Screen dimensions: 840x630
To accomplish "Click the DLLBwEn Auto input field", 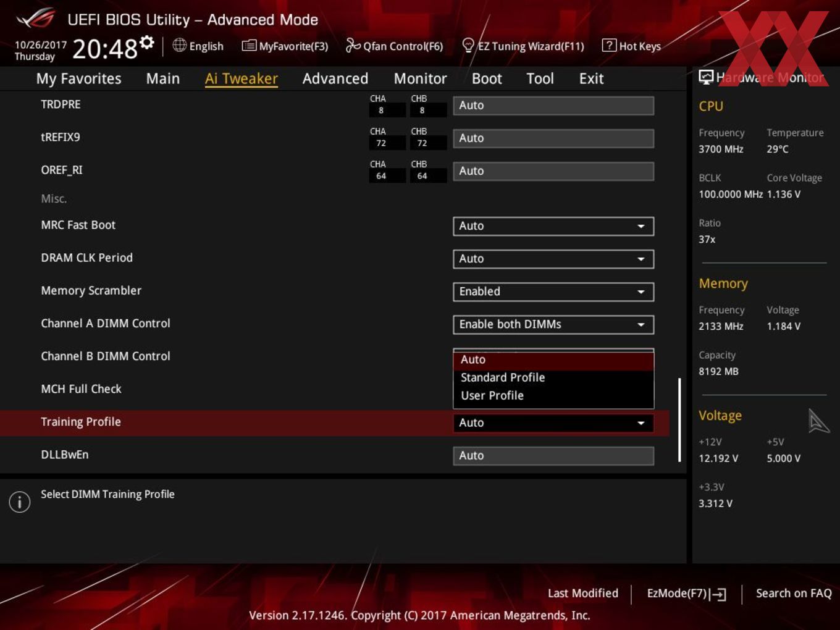I will (x=553, y=456).
